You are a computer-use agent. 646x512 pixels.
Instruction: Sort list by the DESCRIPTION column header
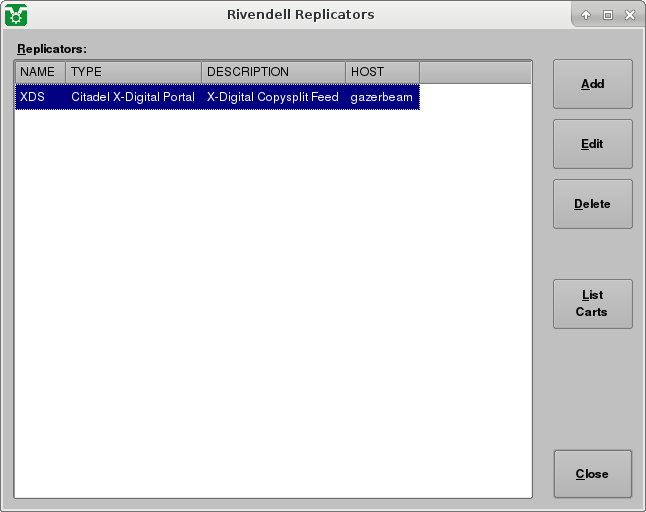(273, 72)
